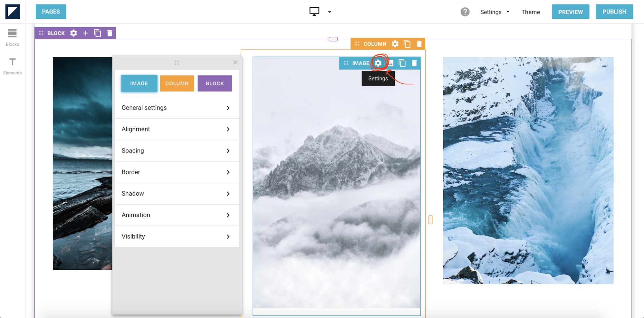The image size is (644, 318).
Task: Delete the block using trash icon
Action: [110, 33]
